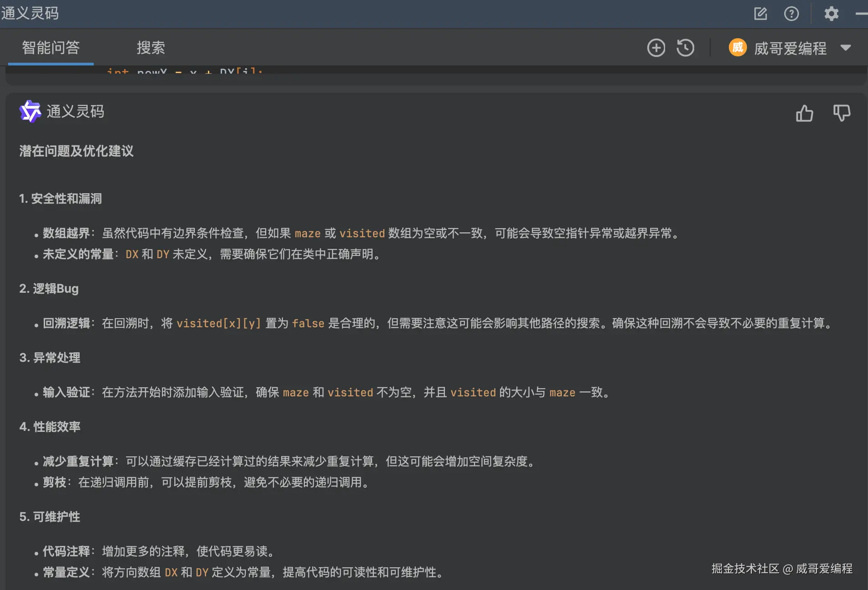Click the 通义灵码 panel title
The width and height of the screenshot is (868, 590).
coord(30,13)
